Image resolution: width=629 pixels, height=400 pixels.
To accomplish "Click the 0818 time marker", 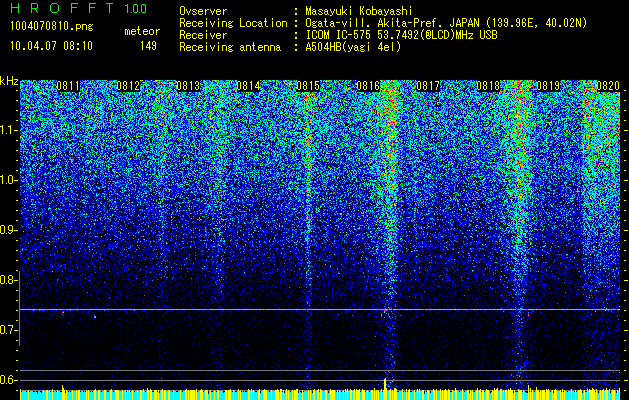I will pyautogui.click(x=488, y=86).
